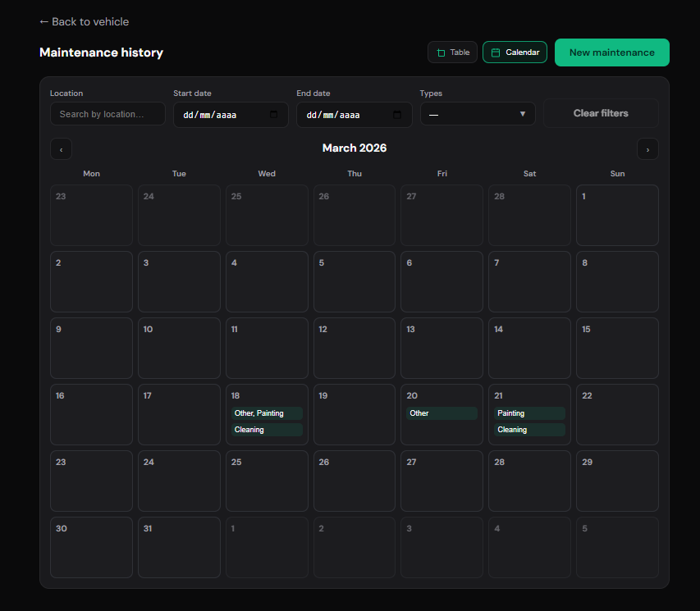This screenshot has height=611, width=700.
Task: Select the March 22 day cell
Action: click(x=617, y=415)
